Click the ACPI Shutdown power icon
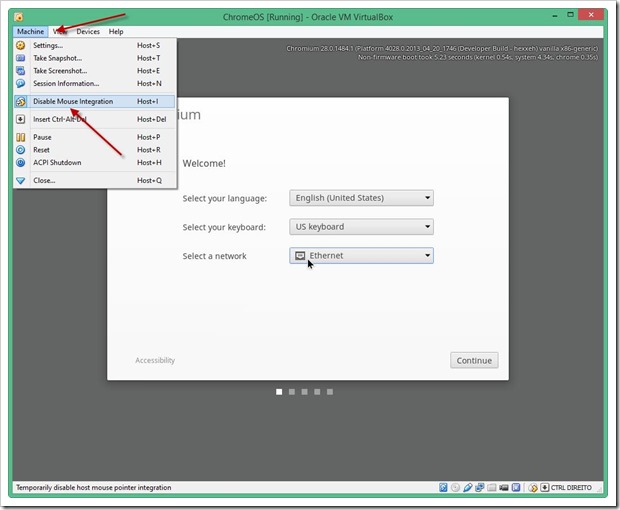 21,162
